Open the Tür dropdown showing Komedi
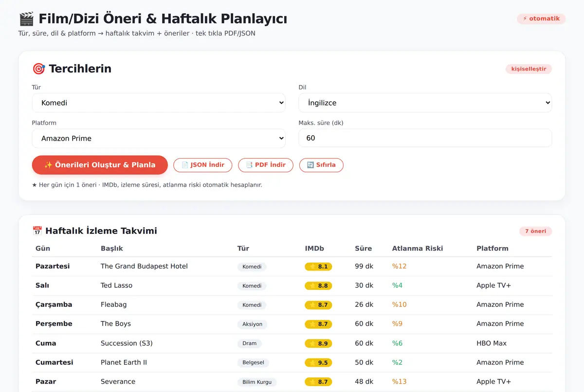 [x=159, y=103]
